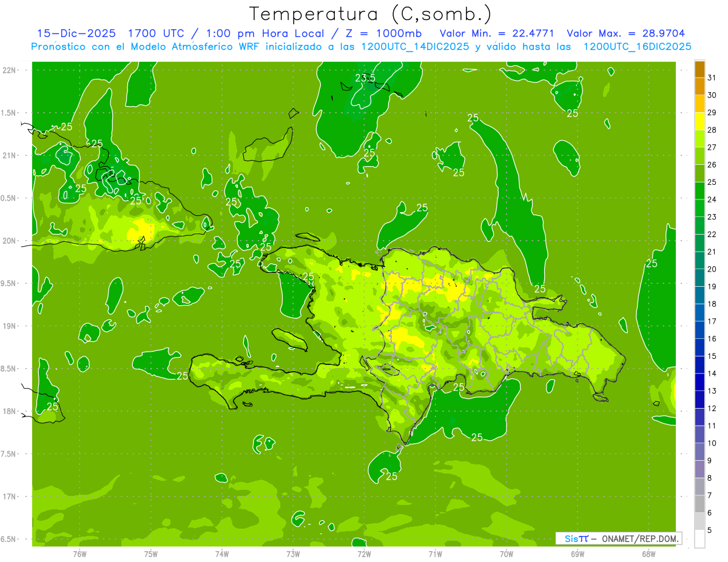Select the date text '15-Dic-2025'

[76, 33]
